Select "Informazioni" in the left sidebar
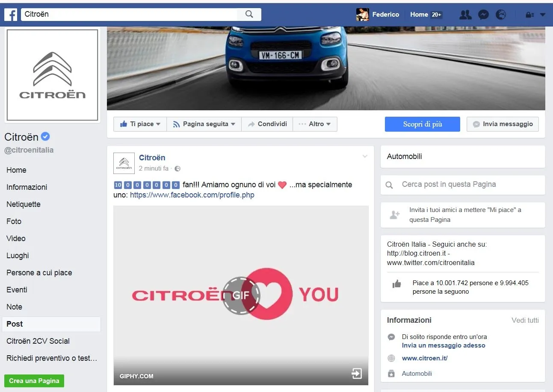 point(27,187)
